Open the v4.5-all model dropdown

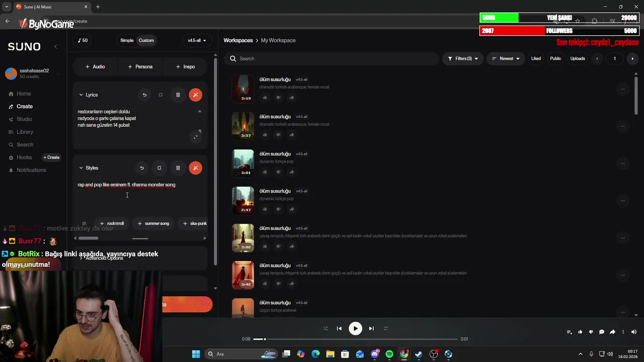[197, 40]
